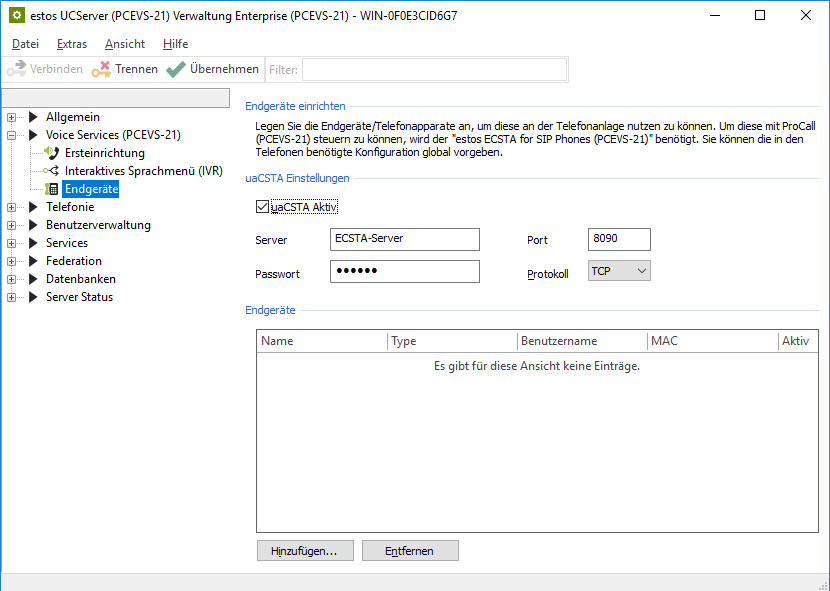The image size is (830, 591).
Task: Expand the Telefonie tree node
Action: [12, 207]
